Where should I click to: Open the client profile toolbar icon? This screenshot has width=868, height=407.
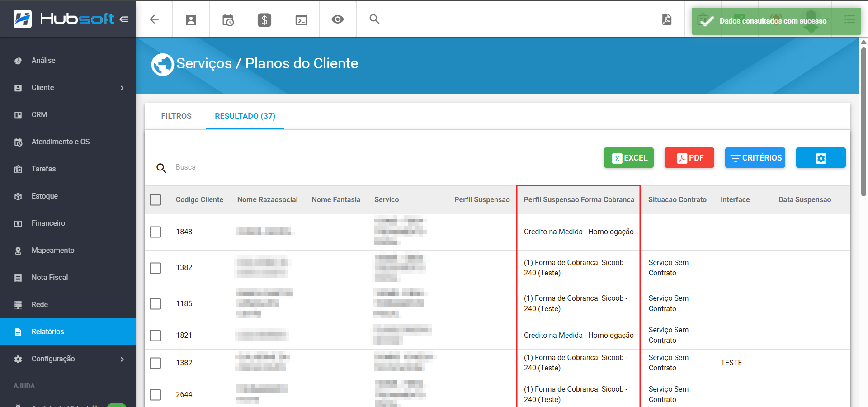(x=191, y=19)
